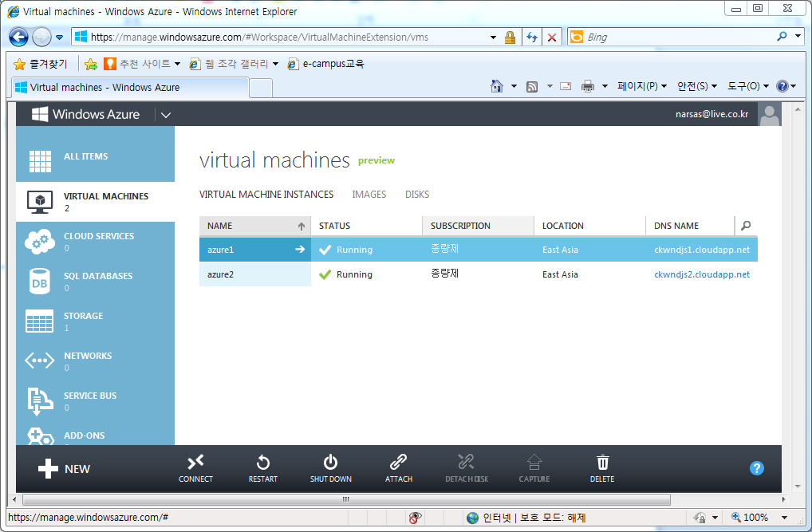
Task: Delete the selected virtual machine
Action: coord(602,469)
